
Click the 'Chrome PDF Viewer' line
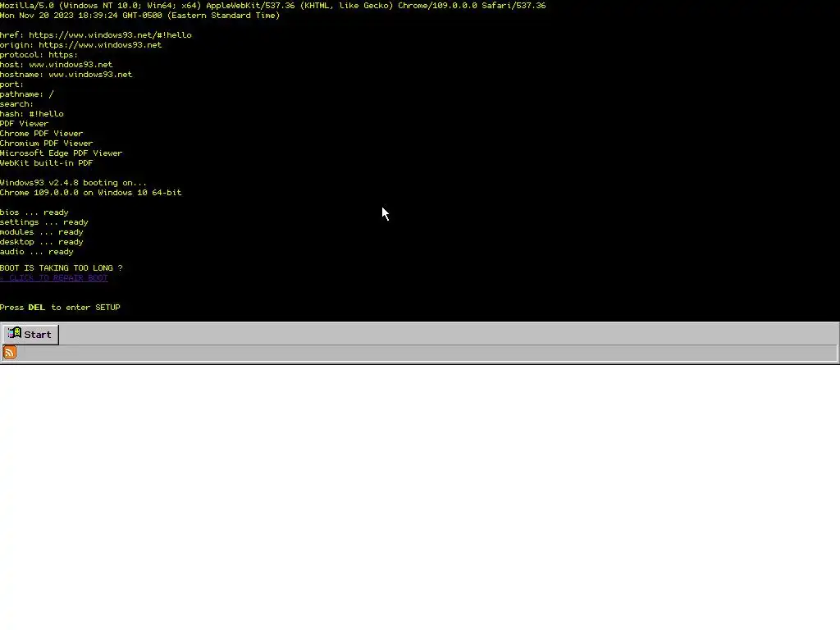(x=42, y=134)
